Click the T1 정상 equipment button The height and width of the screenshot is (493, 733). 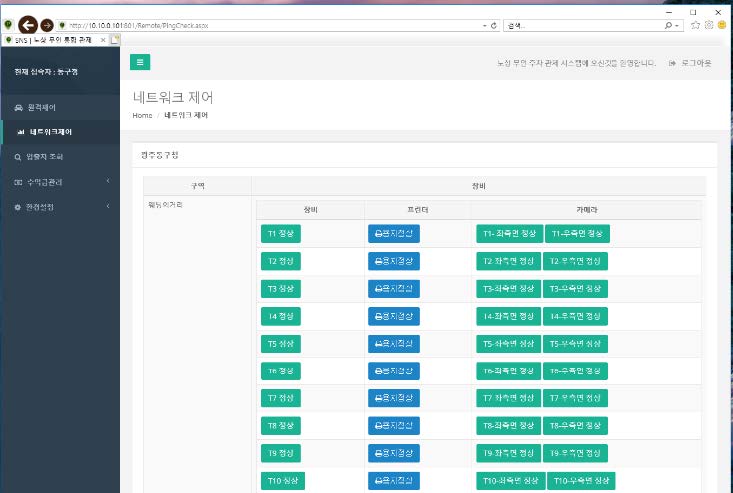pos(280,234)
